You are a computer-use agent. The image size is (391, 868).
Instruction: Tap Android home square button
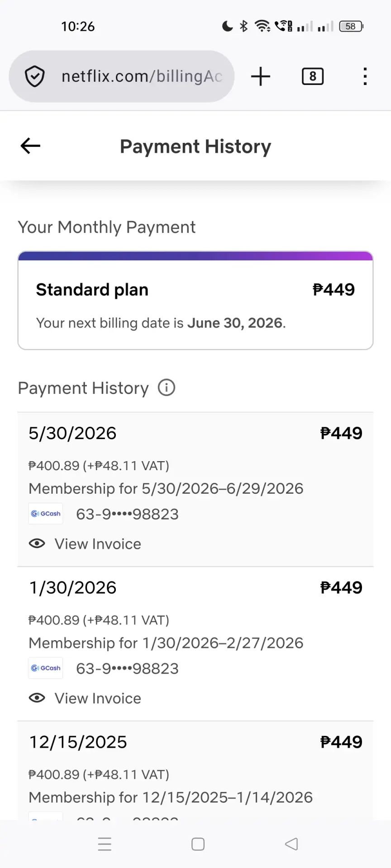tap(198, 844)
